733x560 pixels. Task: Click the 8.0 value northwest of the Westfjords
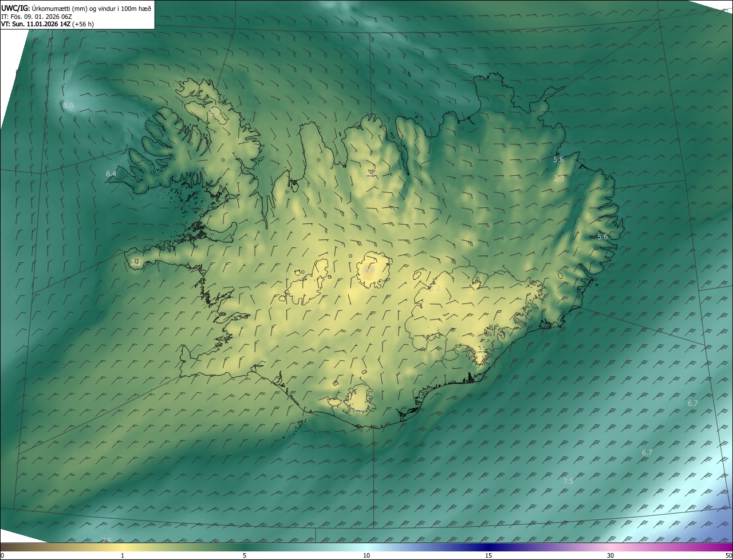point(68,106)
